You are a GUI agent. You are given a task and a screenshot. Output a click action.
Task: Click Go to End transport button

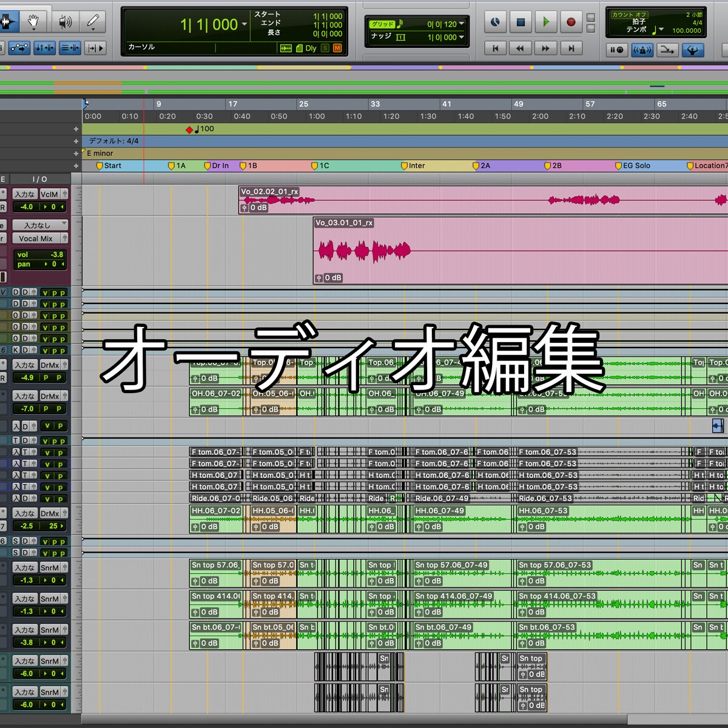571,49
